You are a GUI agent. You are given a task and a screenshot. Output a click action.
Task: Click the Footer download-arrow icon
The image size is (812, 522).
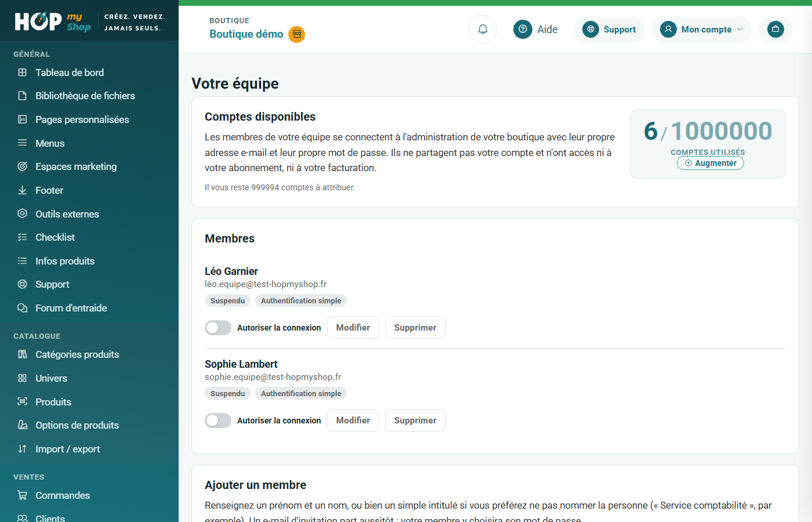coord(23,190)
